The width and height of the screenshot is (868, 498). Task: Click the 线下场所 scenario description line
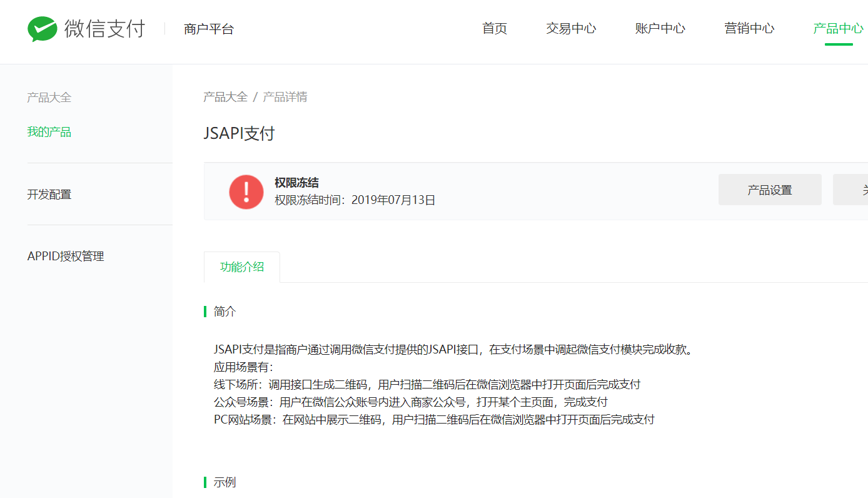click(x=427, y=385)
